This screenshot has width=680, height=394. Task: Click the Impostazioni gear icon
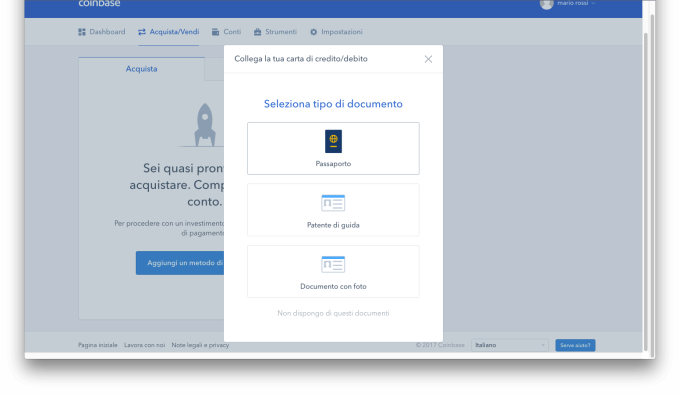point(314,32)
